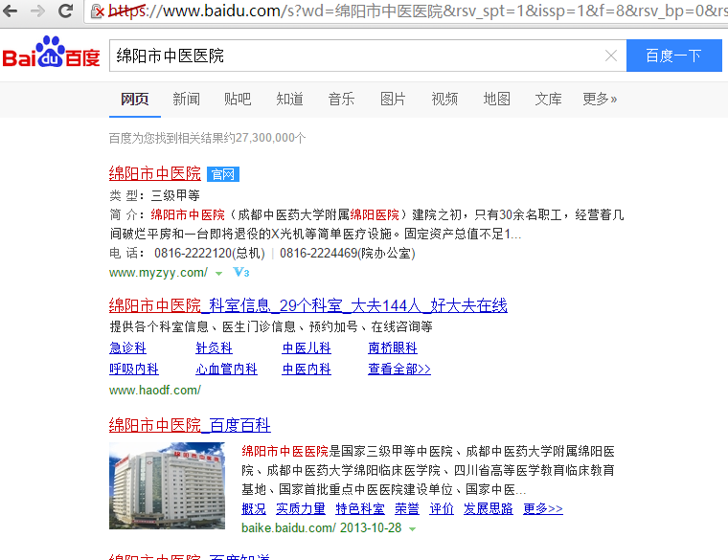Image resolution: width=728 pixels, height=560 pixels.
Task: Switch to the 视频 tab
Action: (444, 99)
